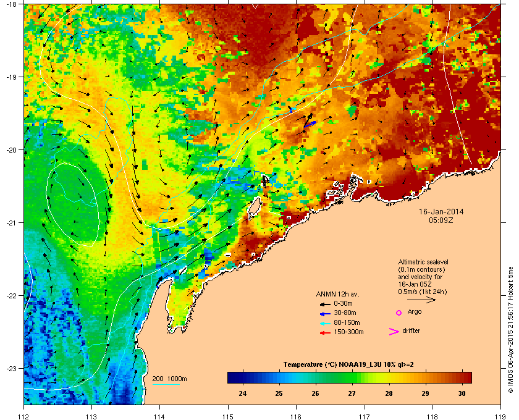The height and width of the screenshot is (420, 519).
Task: Click longitude axis label 119
Action: (x=501, y=416)
